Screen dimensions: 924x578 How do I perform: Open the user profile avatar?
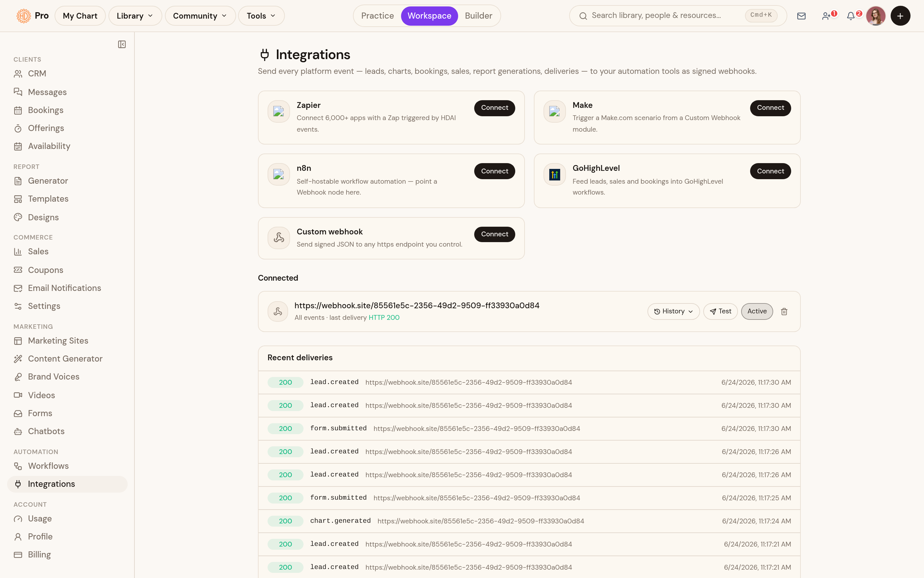click(876, 16)
